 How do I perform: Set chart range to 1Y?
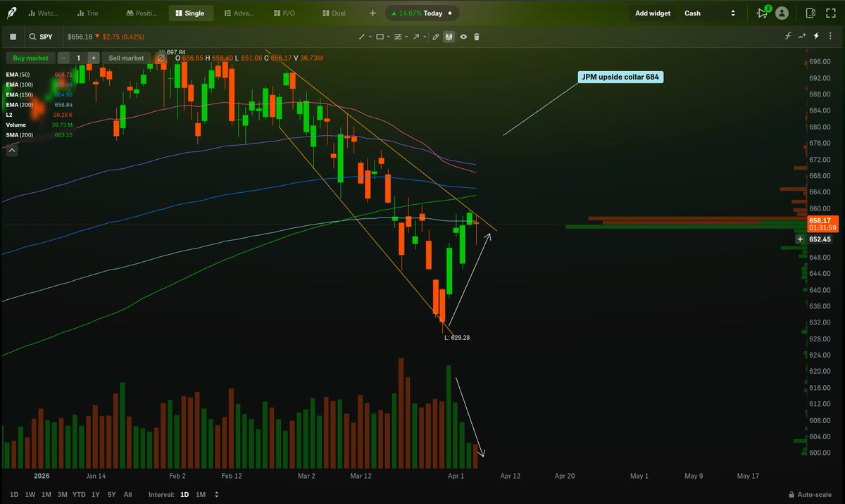pos(96,495)
